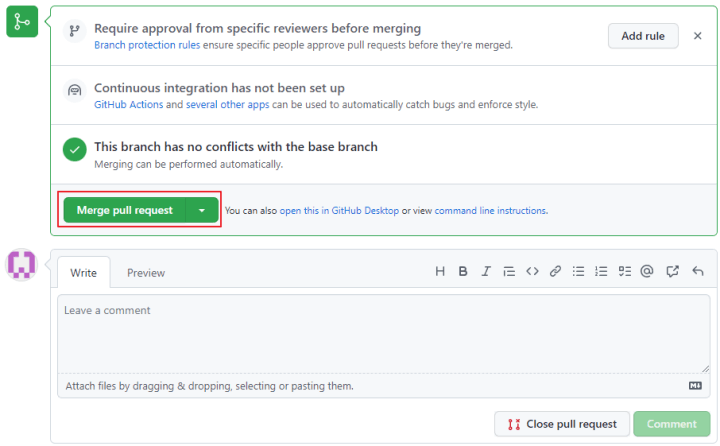Insert a task list
720x446 pixels.
pyautogui.click(x=624, y=271)
